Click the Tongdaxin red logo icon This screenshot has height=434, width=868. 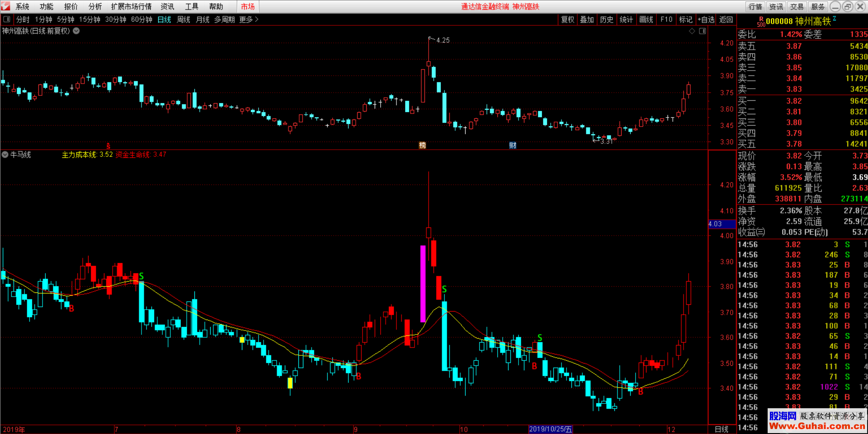point(5,6)
